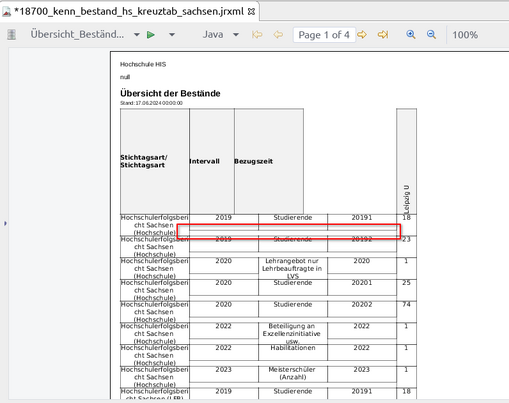Open the dropdown arrow next to the run button
The height and width of the screenshot is (403, 509).
pyautogui.click(x=172, y=35)
